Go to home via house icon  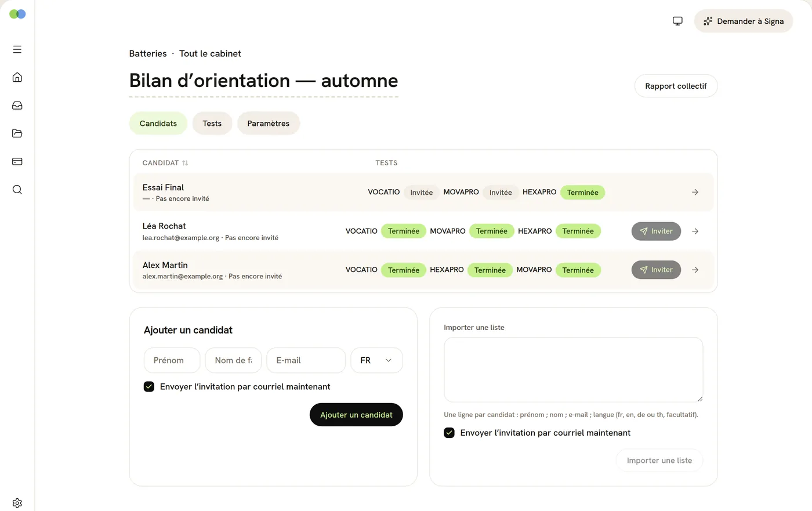[17, 77]
